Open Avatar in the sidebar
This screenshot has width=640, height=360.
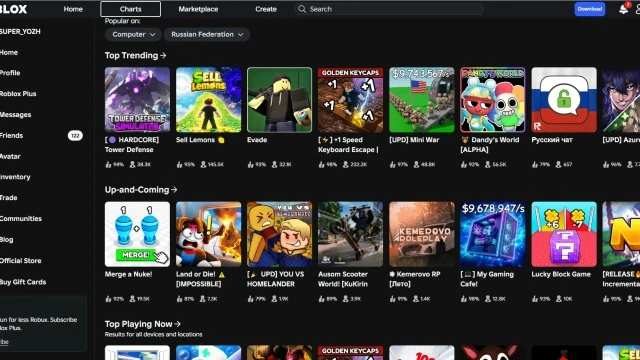click(x=10, y=156)
